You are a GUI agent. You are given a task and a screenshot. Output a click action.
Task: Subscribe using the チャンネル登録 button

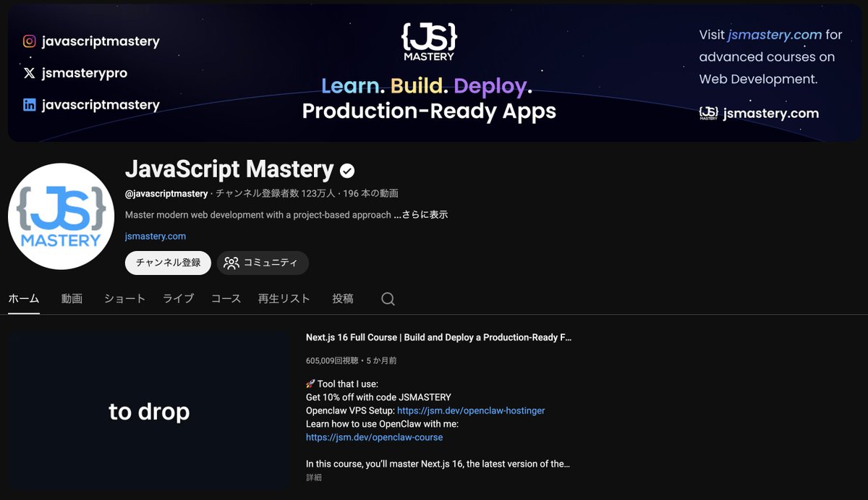(x=168, y=263)
